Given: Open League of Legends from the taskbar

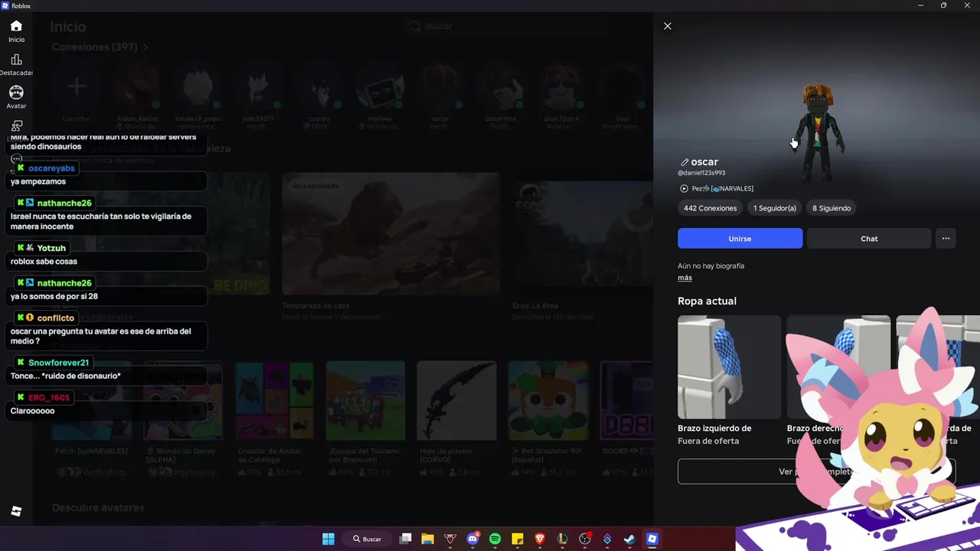Looking at the screenshot, I should pyautogui.click(x=562, y=539).
